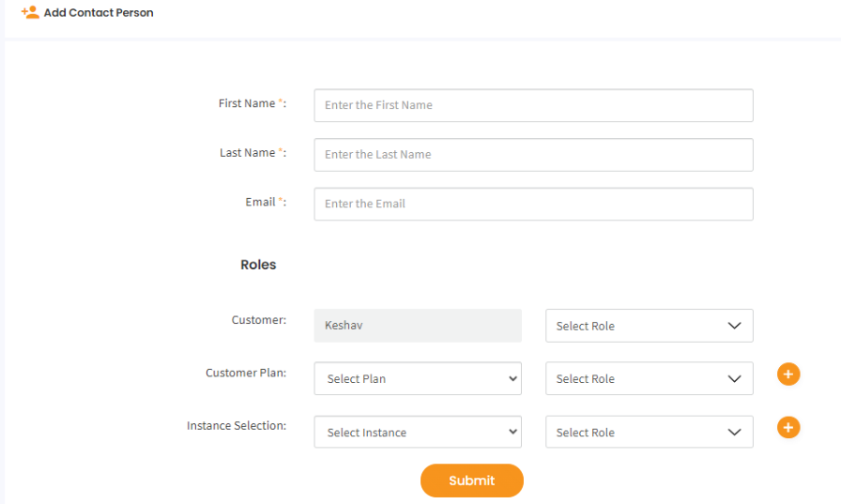Expand the Select Plan dropdown
841x504 pixels.
pyautogui.click(x=418, y=378)
